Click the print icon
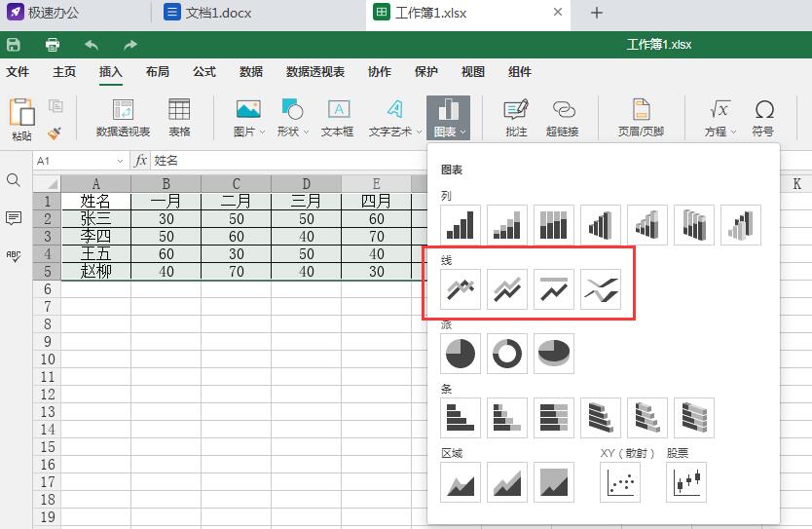Screen dimensions: 812x529 53,45
